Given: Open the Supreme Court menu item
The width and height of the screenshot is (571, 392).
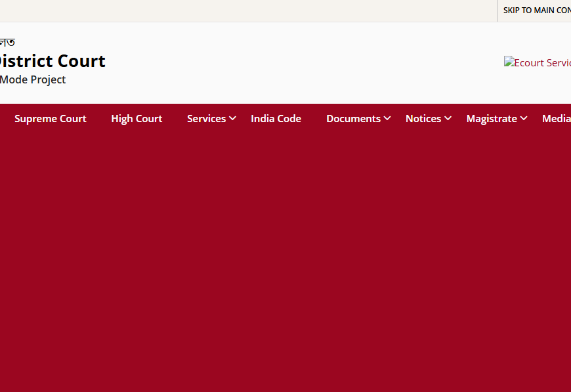Looking at the screenshot, I should click(x=51, y=119).
